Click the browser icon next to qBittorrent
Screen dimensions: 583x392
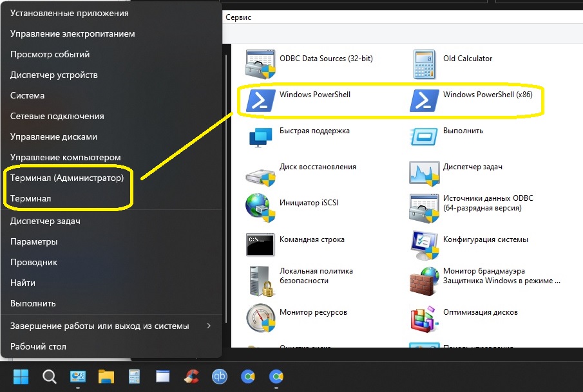[247, 377]
